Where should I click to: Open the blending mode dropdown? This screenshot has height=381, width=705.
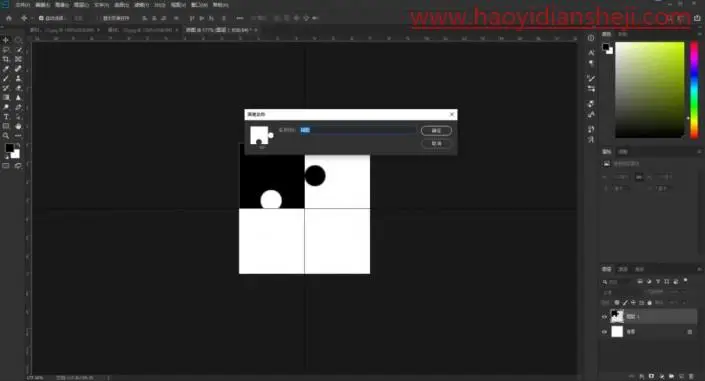point(621,292)
